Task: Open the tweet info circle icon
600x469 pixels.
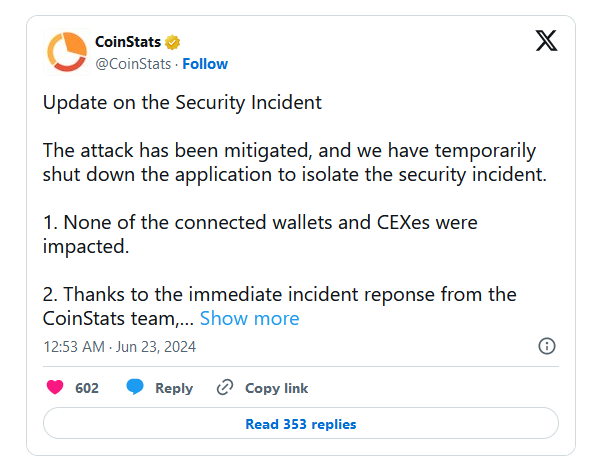Action: point(547,346)
